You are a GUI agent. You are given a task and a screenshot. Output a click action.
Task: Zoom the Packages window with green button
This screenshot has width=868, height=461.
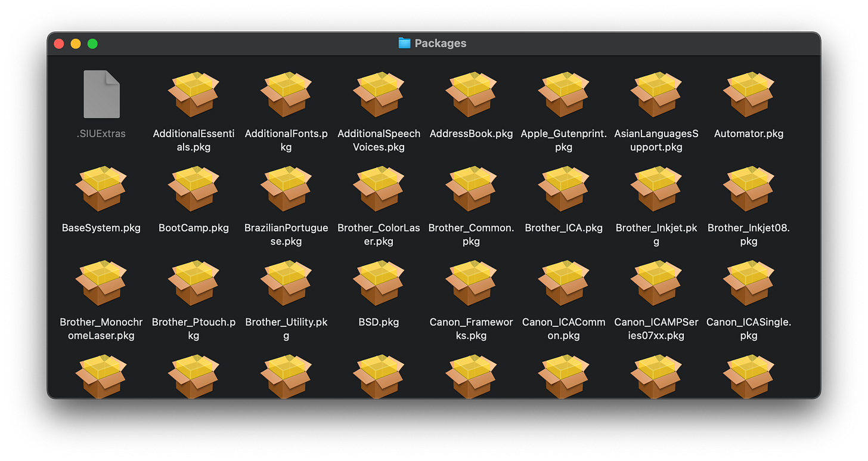[92, 44]
